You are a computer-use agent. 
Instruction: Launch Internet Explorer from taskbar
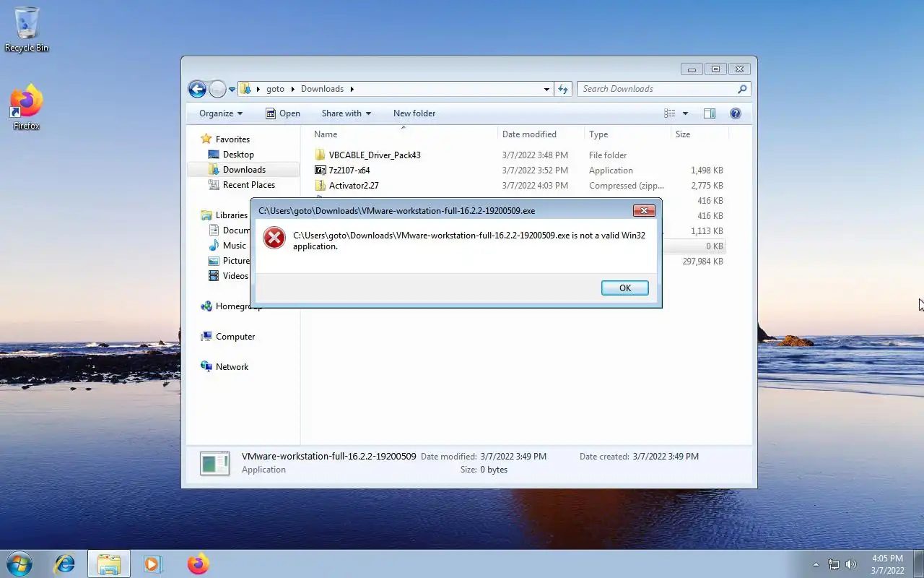pos(65,564)
